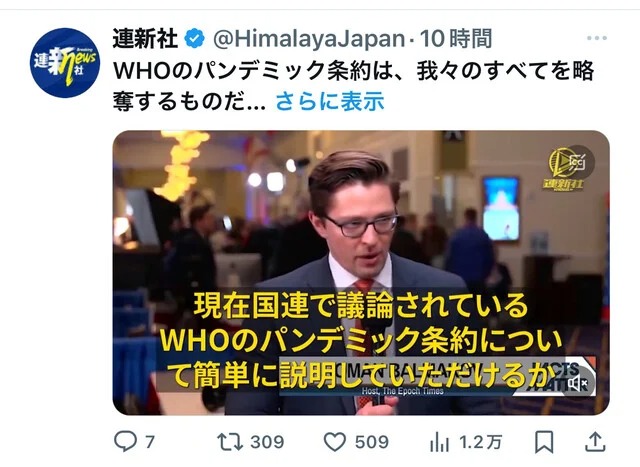Unmute the video with speaker icon

(x=578, y=383)
